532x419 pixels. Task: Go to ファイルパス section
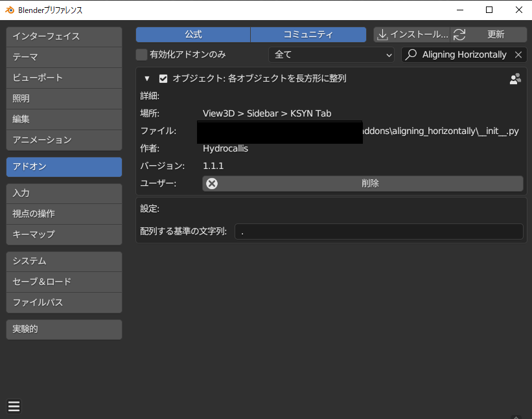(64, 302)
